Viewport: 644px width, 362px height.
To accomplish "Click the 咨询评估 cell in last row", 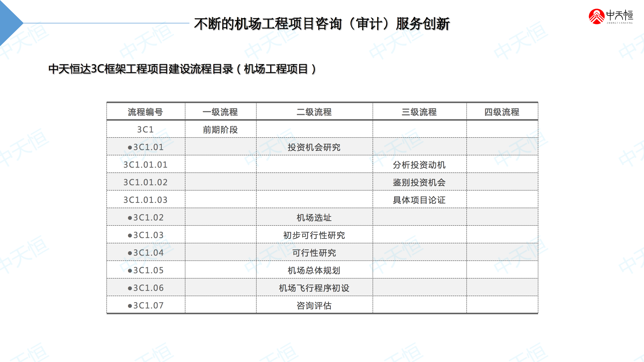I will click(314, 305).
